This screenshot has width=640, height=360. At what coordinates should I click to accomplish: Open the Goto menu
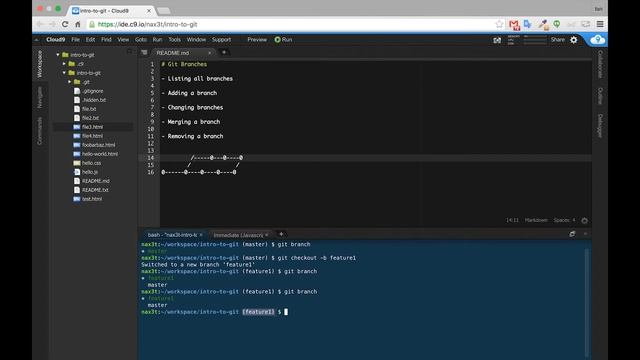[141, 40]
